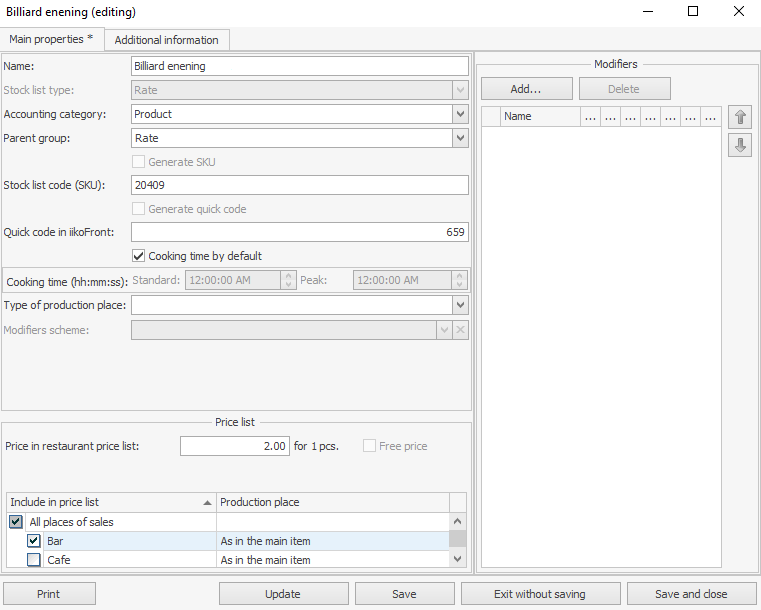Clear Modifiers scheme with X icon
This screenshot has width=761, height=610.
[x=460, y=330]
